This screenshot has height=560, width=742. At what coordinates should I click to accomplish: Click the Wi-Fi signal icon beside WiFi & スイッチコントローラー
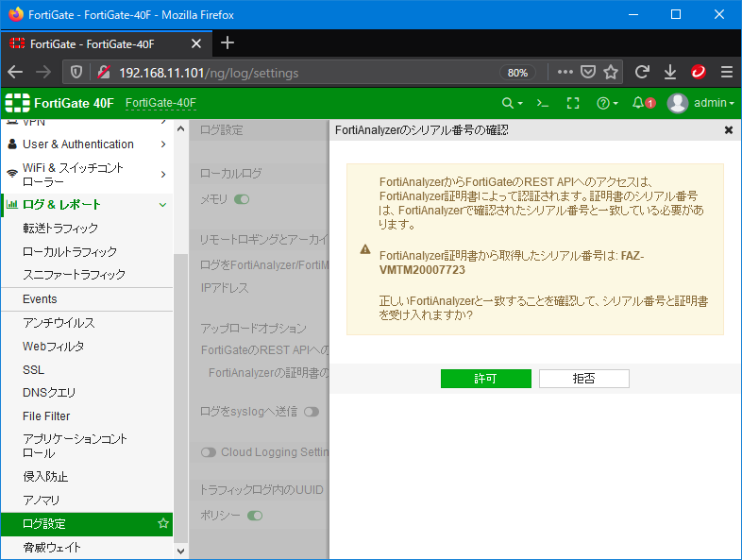click(x=12, y=174)
